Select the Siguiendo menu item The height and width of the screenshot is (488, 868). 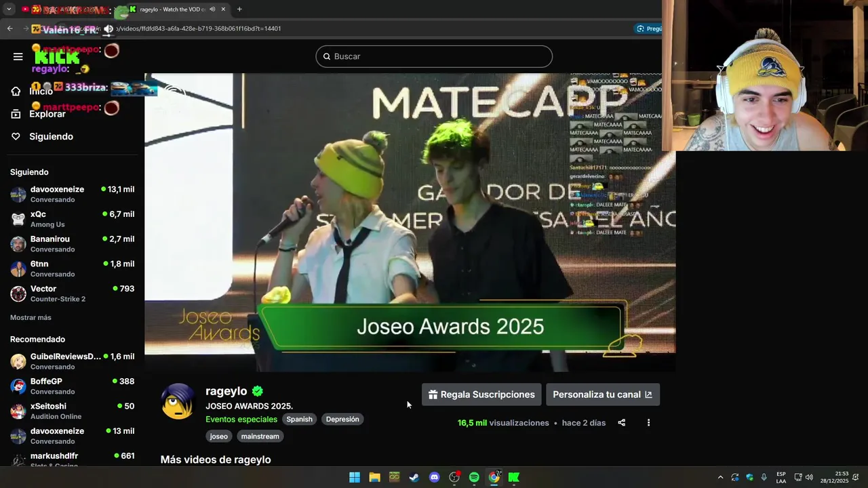51,136
